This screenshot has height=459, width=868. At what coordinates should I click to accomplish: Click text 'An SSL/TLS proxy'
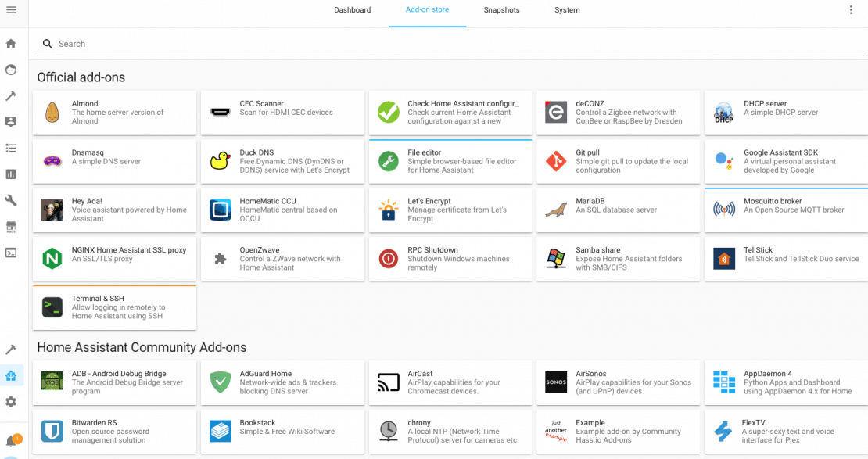(x=102, y=259)
